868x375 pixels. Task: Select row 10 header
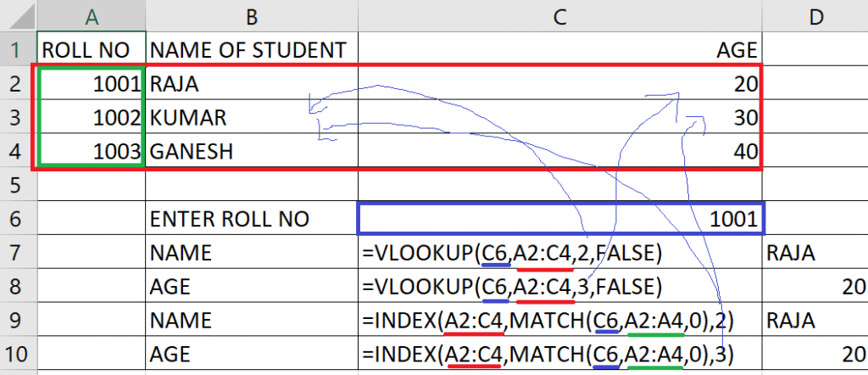point(19,354)
